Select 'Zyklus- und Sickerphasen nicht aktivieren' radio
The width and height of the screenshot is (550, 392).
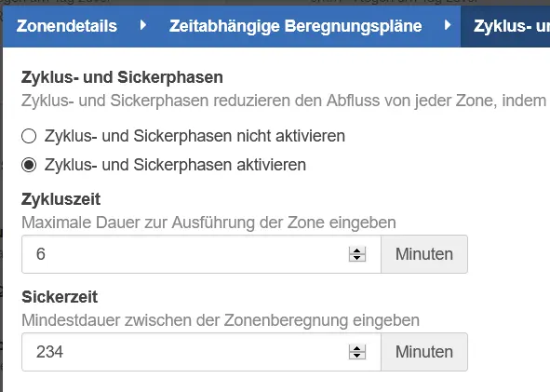(x=29, y=136)
